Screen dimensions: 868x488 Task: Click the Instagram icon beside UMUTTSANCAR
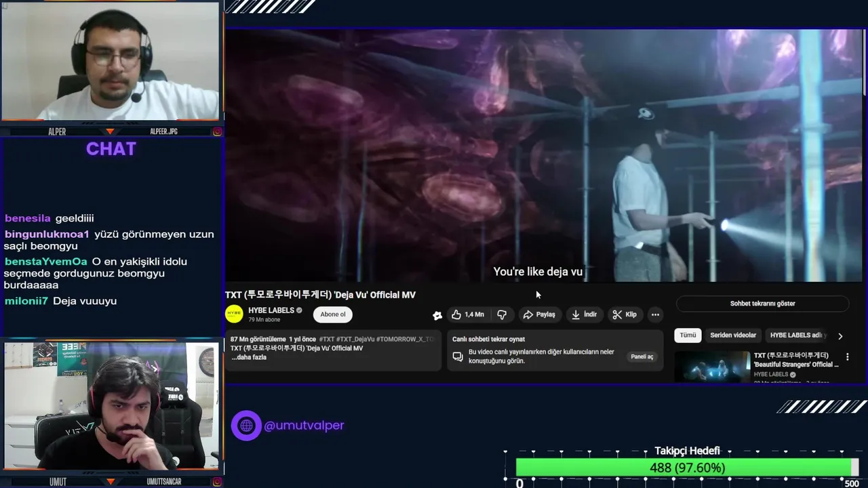tap(217, 482)
